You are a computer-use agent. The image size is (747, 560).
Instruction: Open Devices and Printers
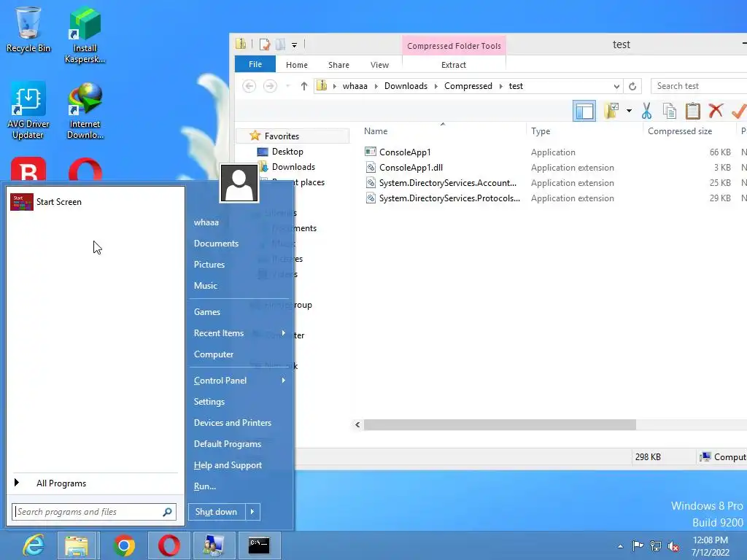tap(233, 423)
